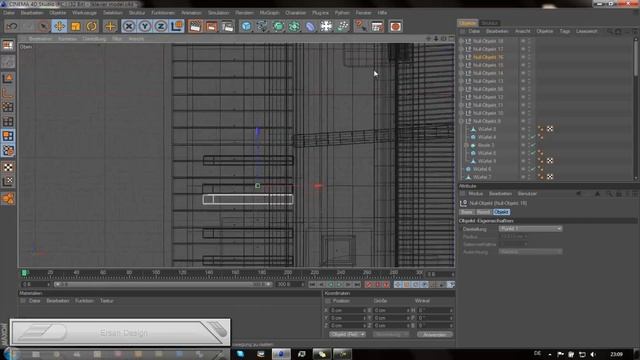
Task: Click the timeline preview range slider
Action: tap(163, 284)
